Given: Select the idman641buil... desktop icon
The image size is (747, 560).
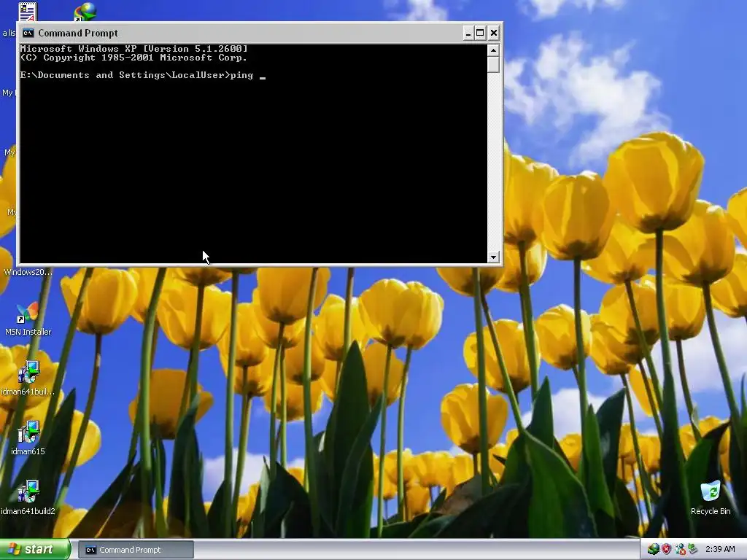Looking at the screenshot, I should pos(28,378).
